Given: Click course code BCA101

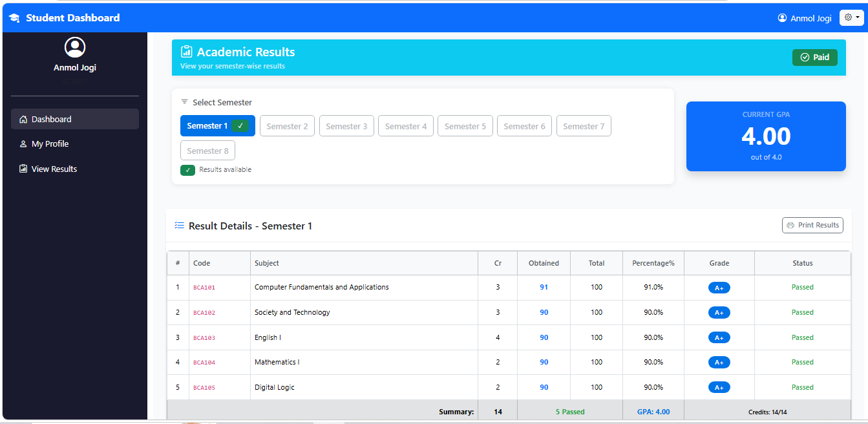Looking at the screenshot, I should 204,288.
